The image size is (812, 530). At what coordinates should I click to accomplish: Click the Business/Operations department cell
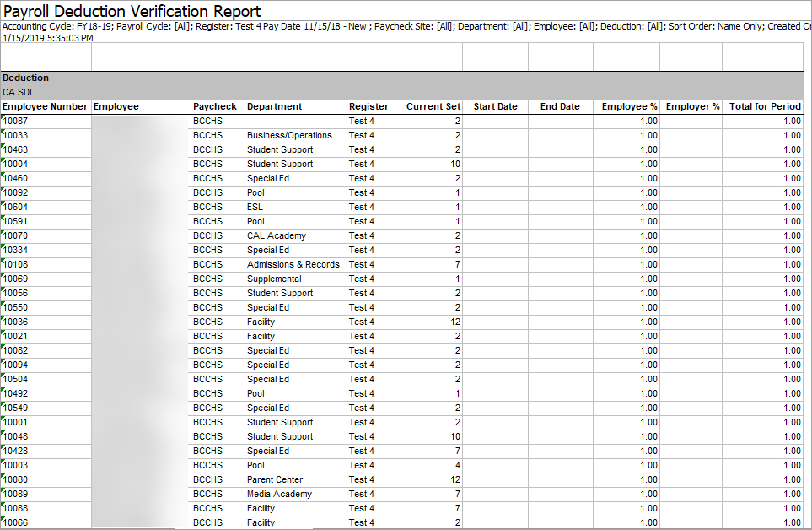[x=289, y=136]
